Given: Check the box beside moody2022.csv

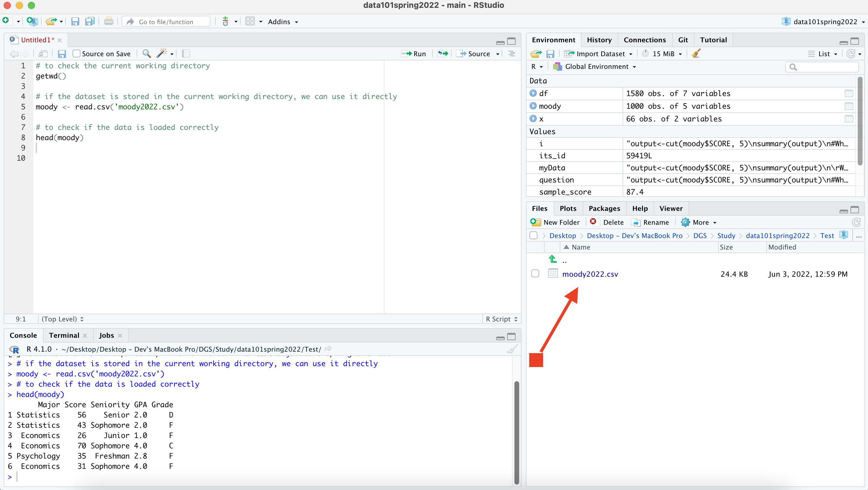Looking at the screenshot, I should click(x=535, y=274).
